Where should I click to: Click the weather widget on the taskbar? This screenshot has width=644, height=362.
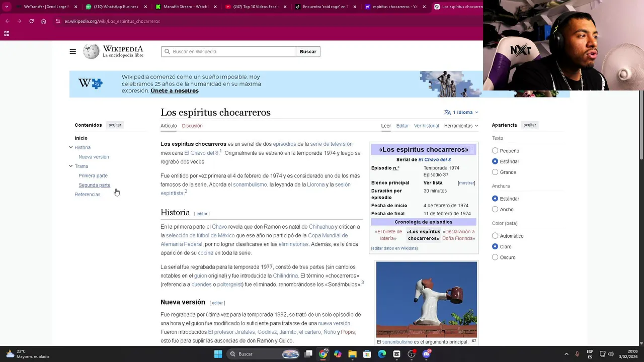coord(27,354)
